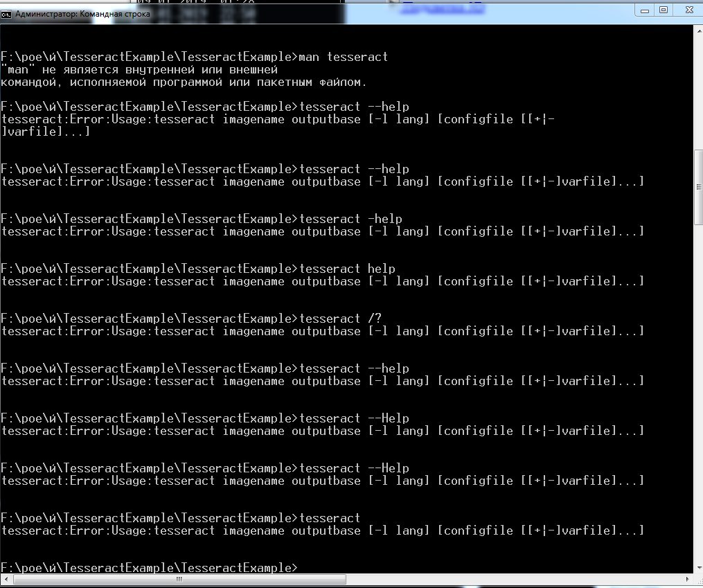Viewport: 703px width, 588px height.
Task: Click the wrapped line ']varfile]...]'
Action: coord(45,132)
